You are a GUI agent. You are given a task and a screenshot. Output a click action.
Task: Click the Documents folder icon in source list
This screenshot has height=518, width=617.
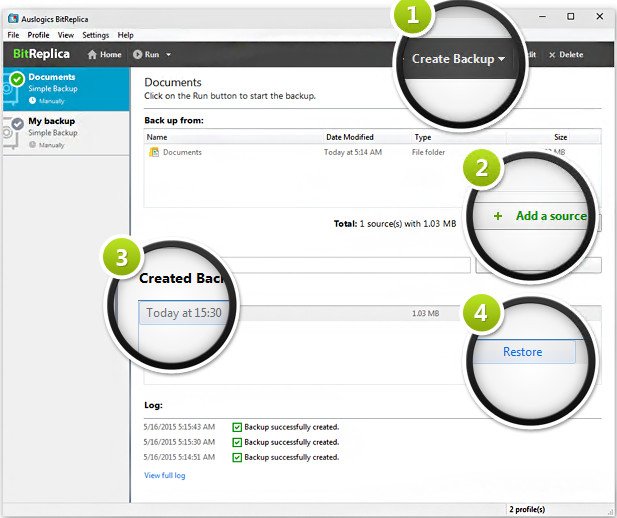pyautogui.click(x=154, y=152)
